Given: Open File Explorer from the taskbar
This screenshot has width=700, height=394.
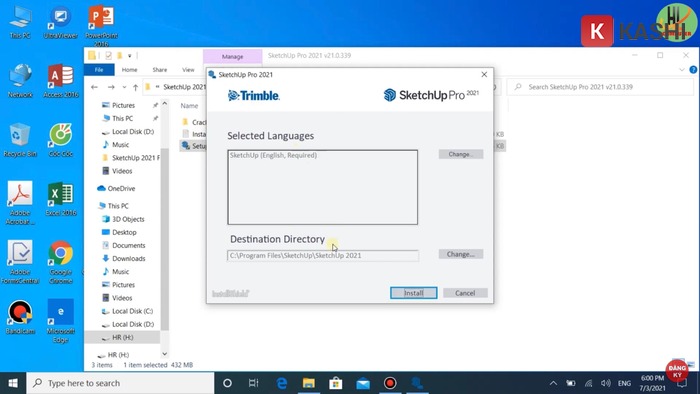Looking at the screenshot, I should coord(308,383).
